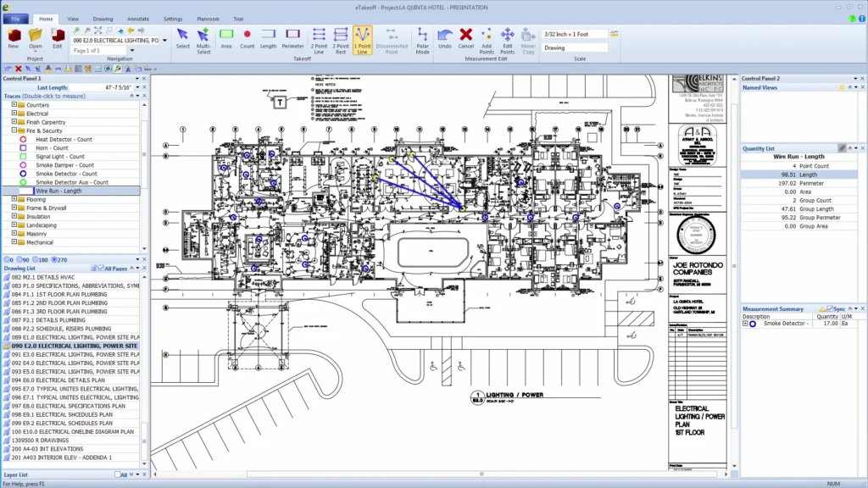
Task: Select the 0 degree rotation option
Action: coord(8,259)
